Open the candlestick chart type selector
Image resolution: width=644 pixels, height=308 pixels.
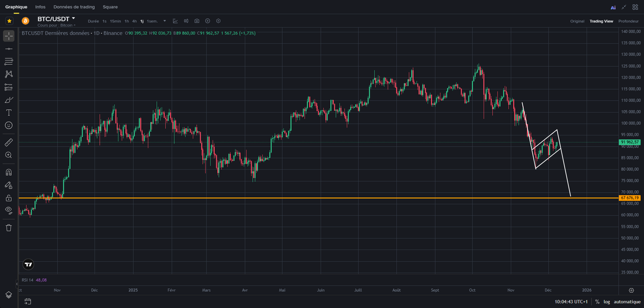coord(186,21)
